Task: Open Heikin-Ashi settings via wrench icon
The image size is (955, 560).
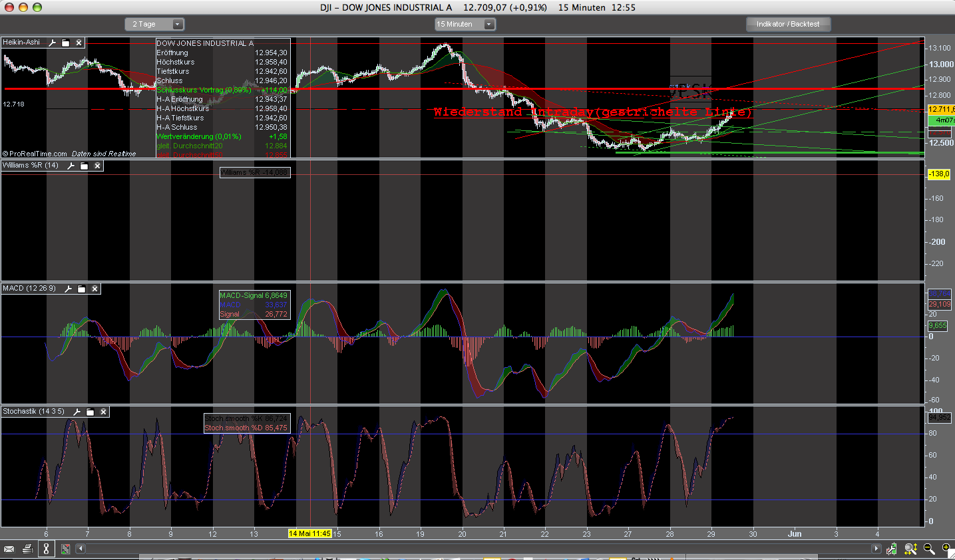Action: (53, 43)
